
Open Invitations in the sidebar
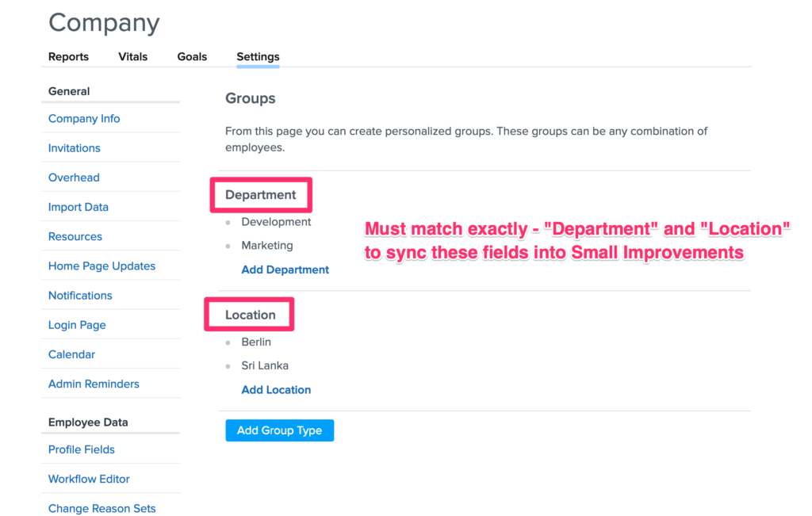tap(74, 148)
